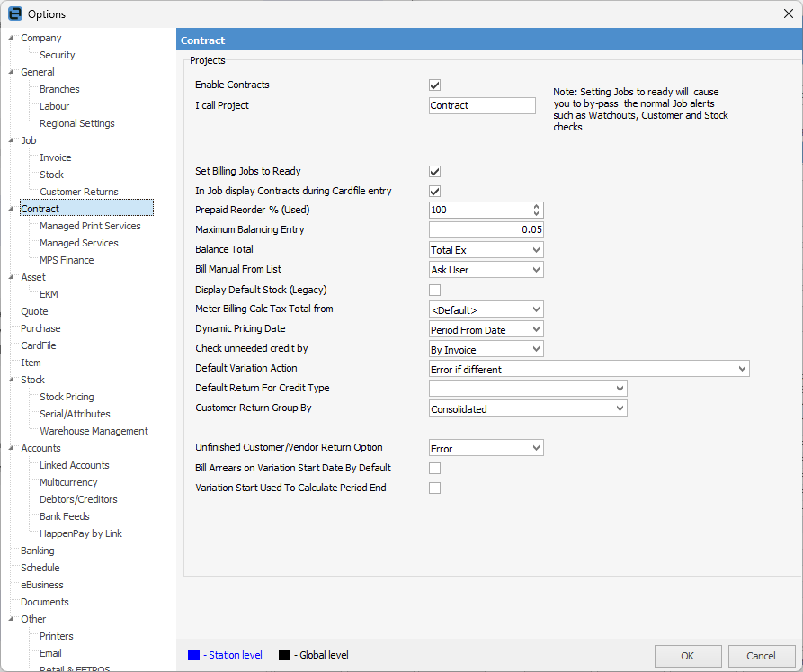Click the blue Station level color square
The width and height of the screenshot is (803, 672).
click(193, 655)
